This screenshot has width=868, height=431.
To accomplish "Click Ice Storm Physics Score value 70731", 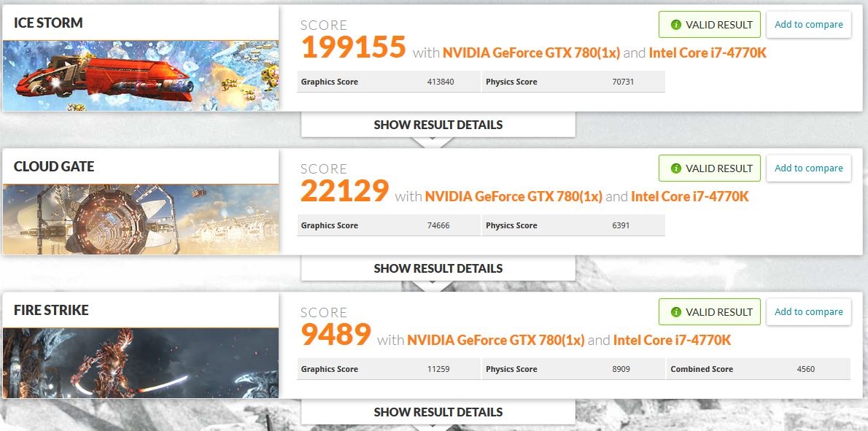I will [624, 82].
